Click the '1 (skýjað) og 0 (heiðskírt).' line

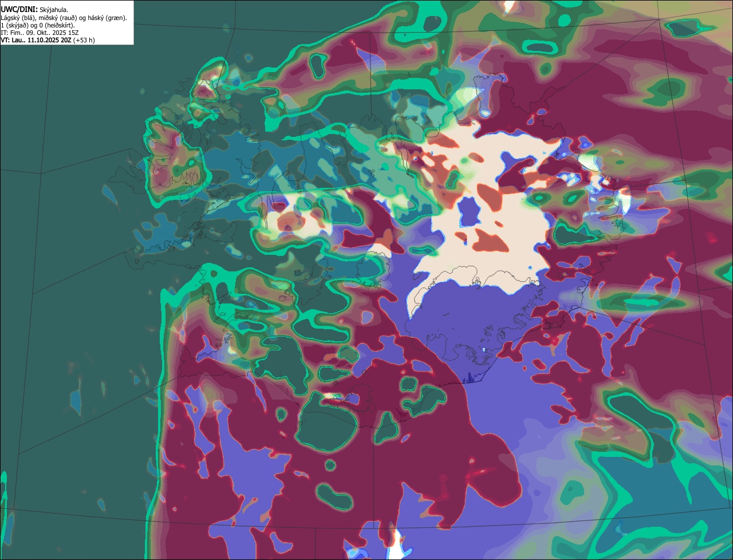(38, 25)
